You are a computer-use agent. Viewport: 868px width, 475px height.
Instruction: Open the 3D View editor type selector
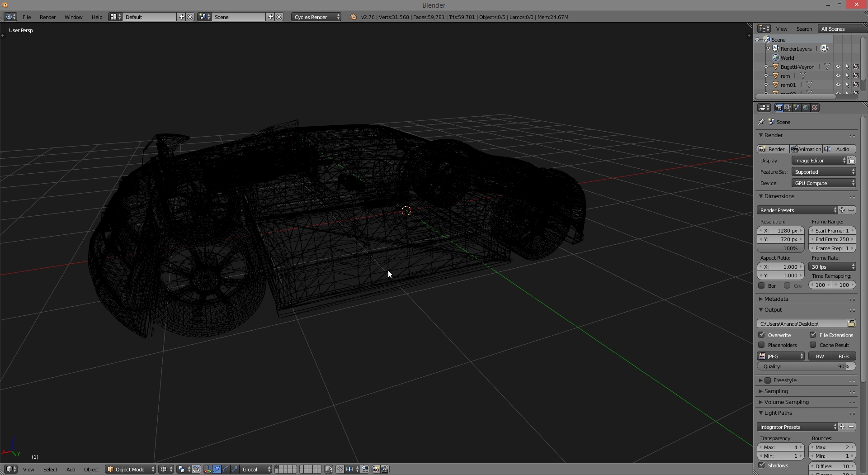coord(11,469)
